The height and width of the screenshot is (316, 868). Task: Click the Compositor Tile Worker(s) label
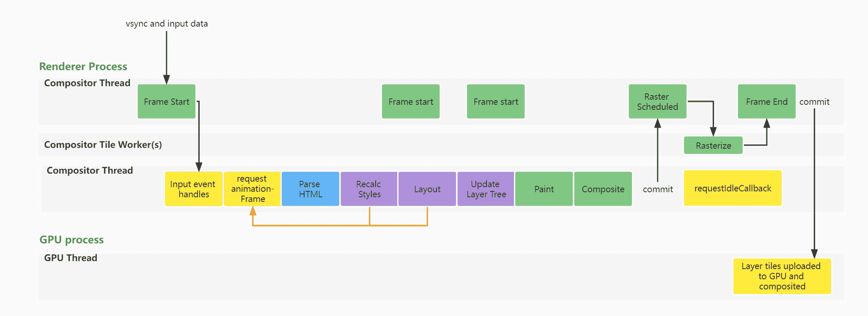(x=103, y=144)
